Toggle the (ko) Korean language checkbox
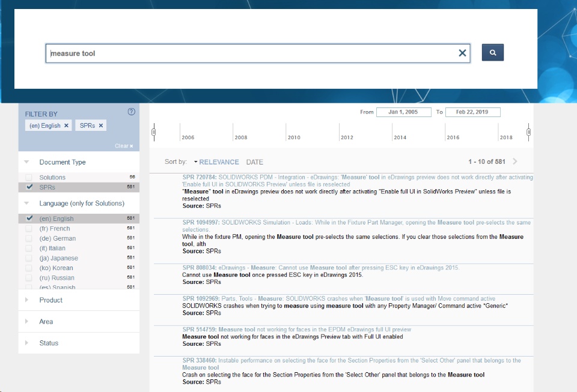This screenshot has height=392, width=577. click(x=29, y=268)
